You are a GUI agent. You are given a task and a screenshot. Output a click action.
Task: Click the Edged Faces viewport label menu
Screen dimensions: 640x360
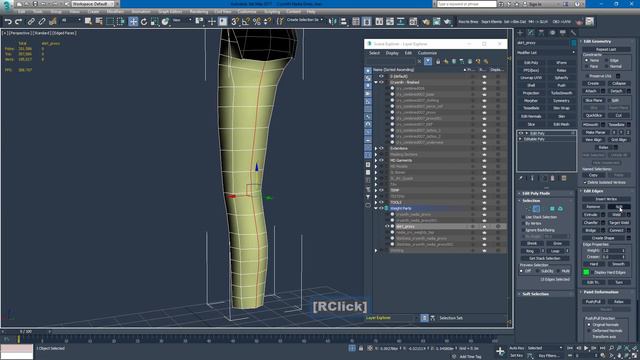click(64, 33)
